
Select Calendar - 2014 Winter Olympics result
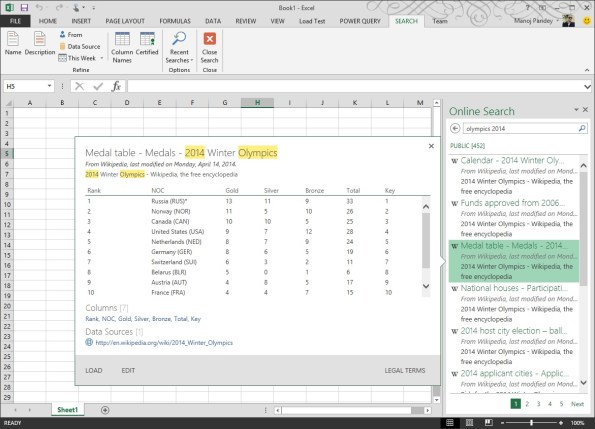(x=514, y=176)
